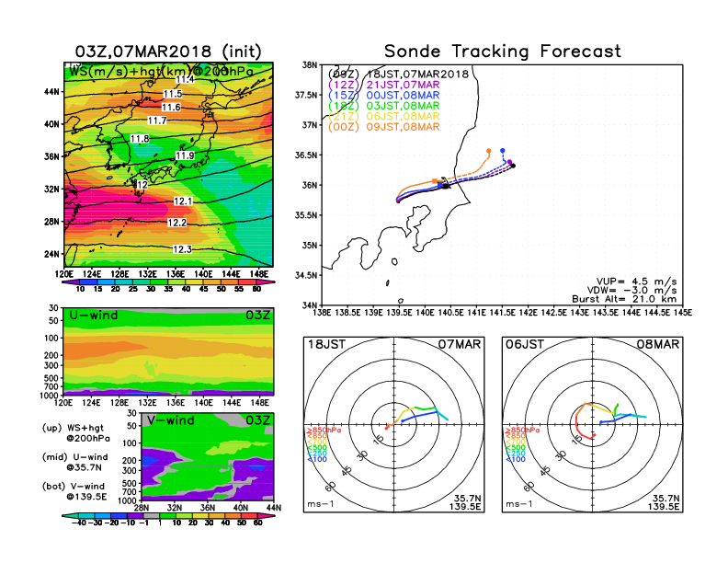
Task: Click the 'U-wind' panel label
Action: click(x=94, y=316)
